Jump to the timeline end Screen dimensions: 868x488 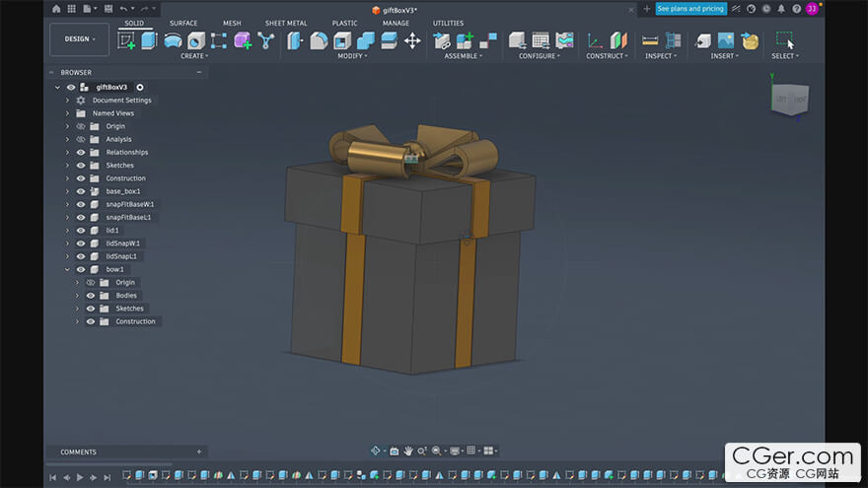point(108,477)
